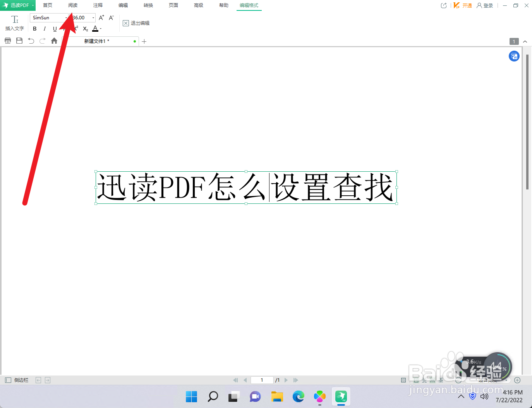This screenshot has width=532, height=408.
Task: Click 登录 login link
Action: [485, 5]
